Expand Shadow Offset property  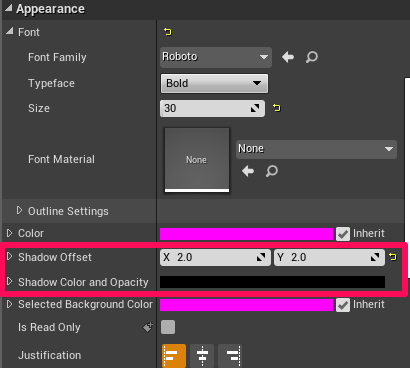click(9, 256)
